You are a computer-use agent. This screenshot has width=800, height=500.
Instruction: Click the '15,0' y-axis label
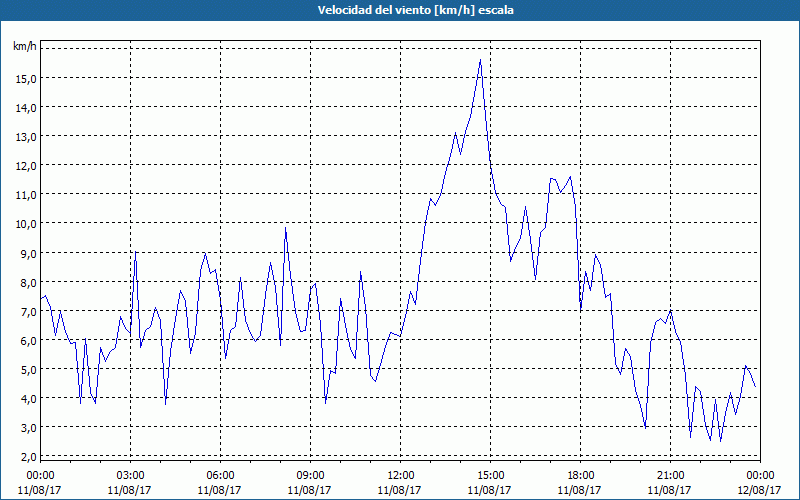point(27,79)
